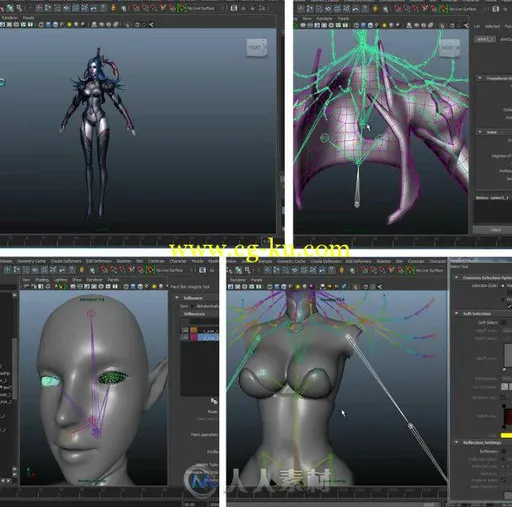Click the yellow Use All Lights icon in the head window
The height and width of the screenshot is (507, 512).
click(x=154, y=286)
